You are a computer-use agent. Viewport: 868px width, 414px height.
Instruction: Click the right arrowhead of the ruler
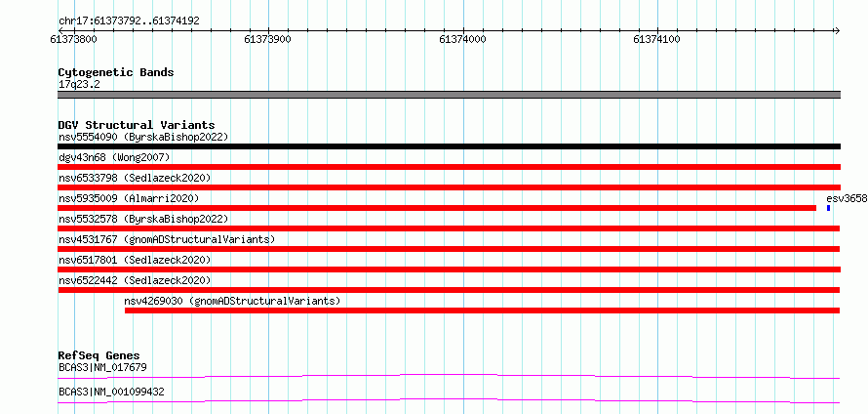point(837,30)
